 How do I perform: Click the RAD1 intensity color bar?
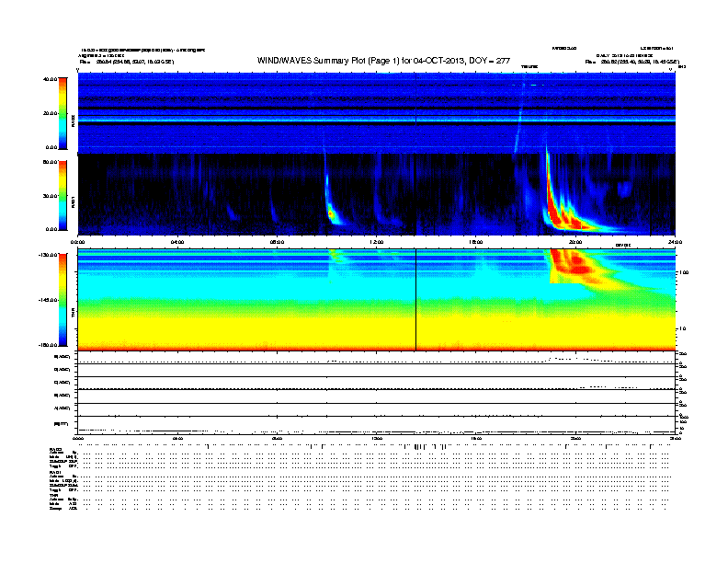63,196
